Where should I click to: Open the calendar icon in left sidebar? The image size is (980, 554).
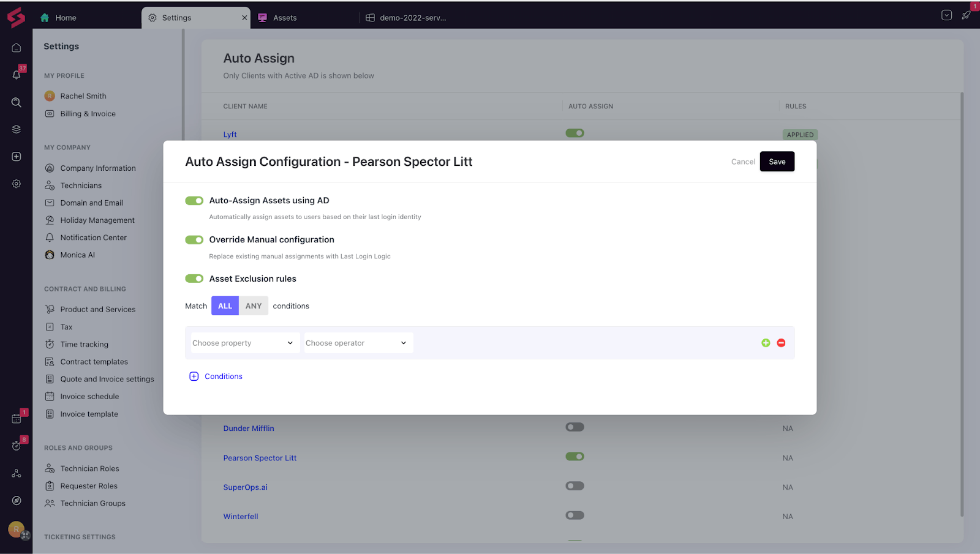[x=17, y=419]
